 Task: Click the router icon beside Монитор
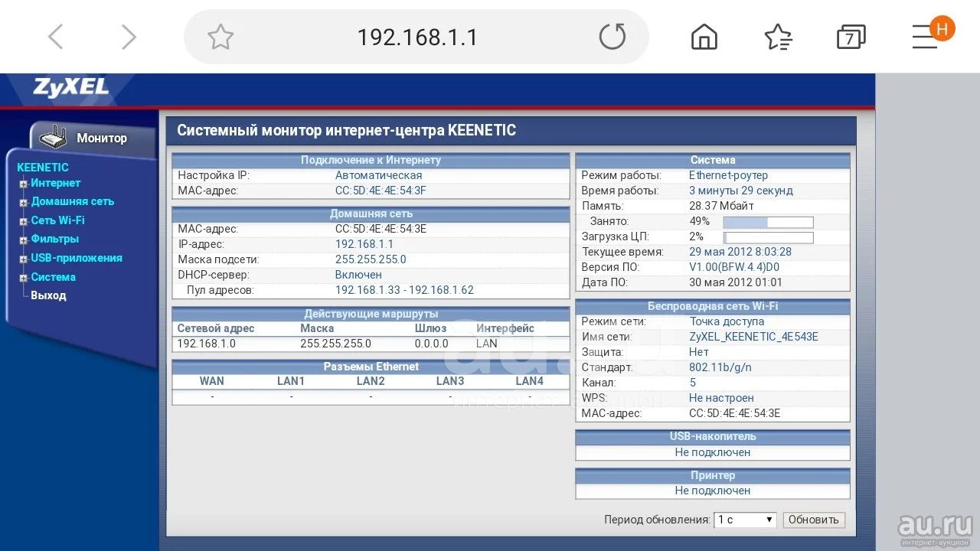point(54,138)
